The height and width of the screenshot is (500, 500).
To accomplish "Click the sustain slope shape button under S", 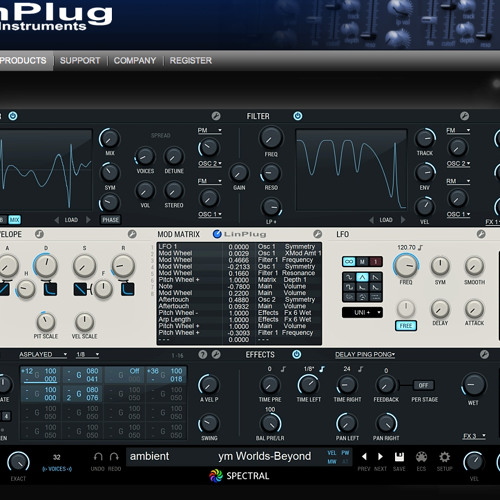I will (80, 289).
